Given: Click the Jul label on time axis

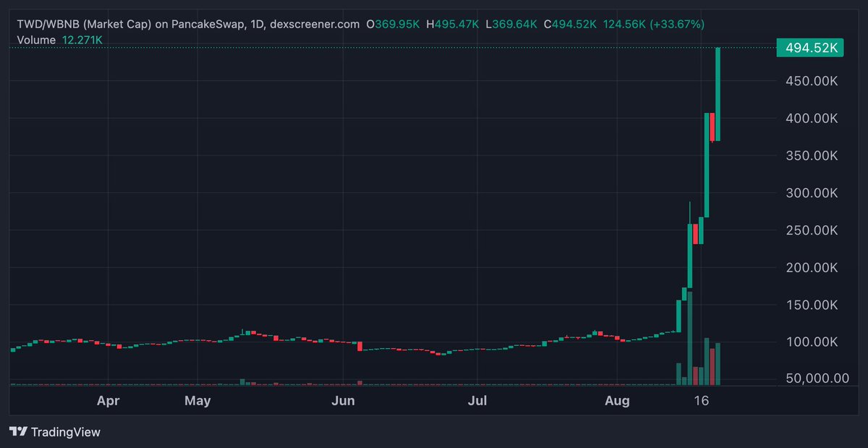Looking at the screenshot, I should [477, 400].
